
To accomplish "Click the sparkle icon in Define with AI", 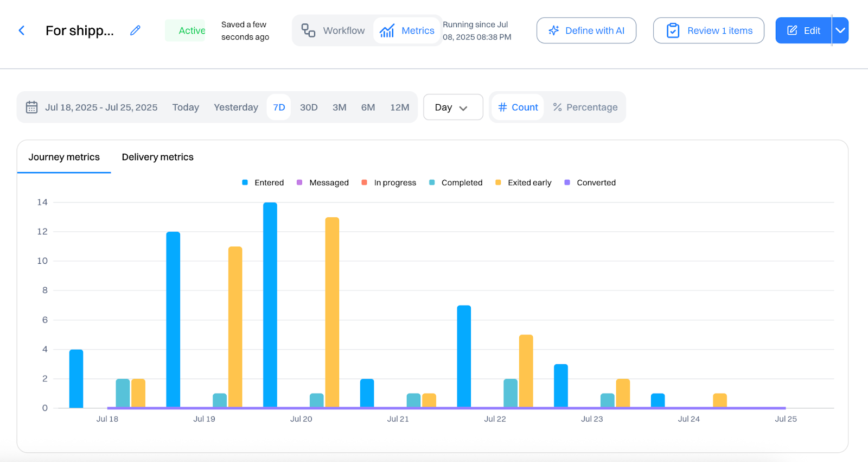I will coord(553,30).
